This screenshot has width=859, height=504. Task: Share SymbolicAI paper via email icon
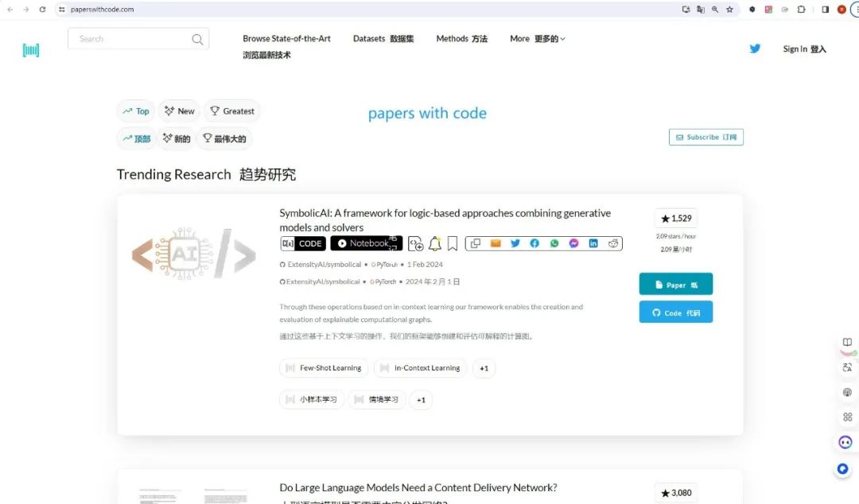click(496, 243)
